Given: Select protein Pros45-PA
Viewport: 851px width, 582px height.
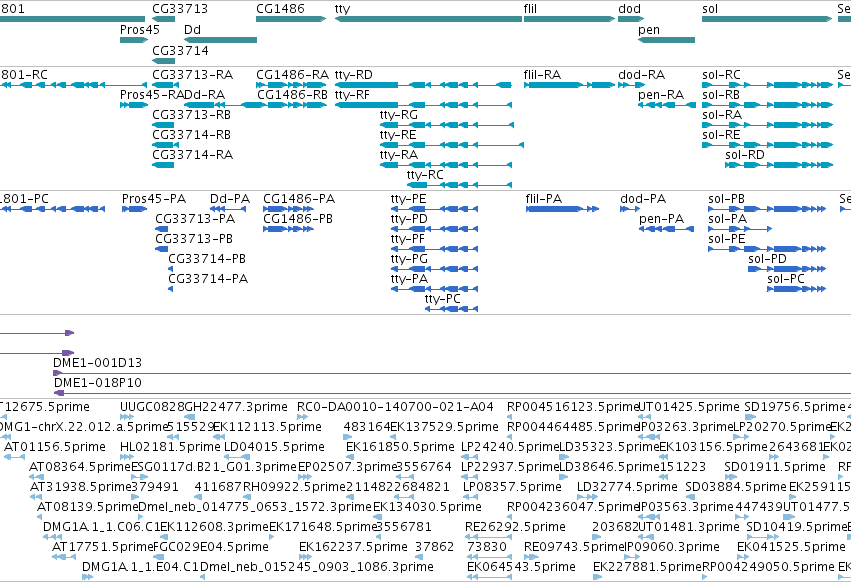Looking at the screenshot, I should point(135,209).
